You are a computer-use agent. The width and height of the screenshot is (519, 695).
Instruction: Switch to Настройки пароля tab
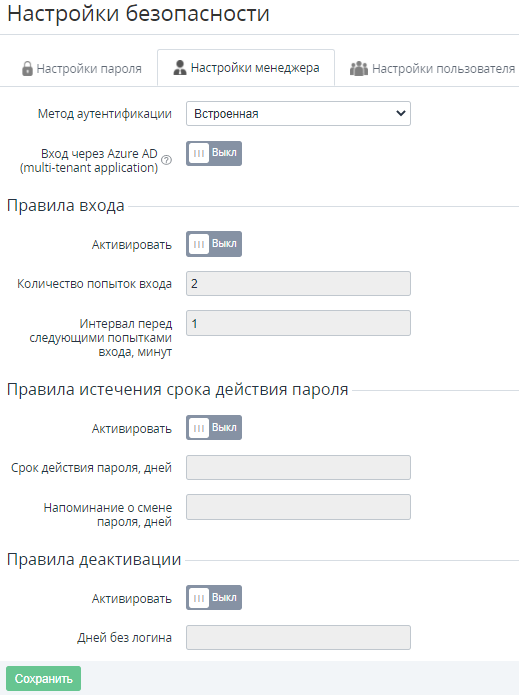click(82, 69)
